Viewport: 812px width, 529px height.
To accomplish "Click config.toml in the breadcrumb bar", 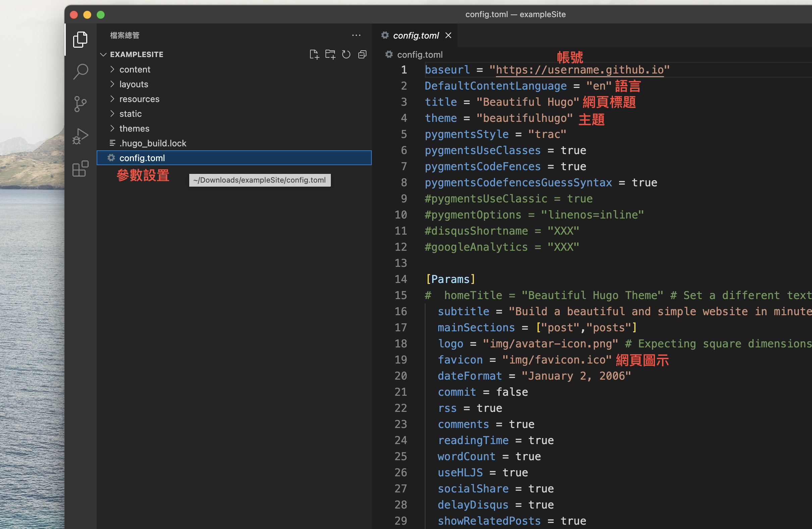I will [x=420, y=55].
